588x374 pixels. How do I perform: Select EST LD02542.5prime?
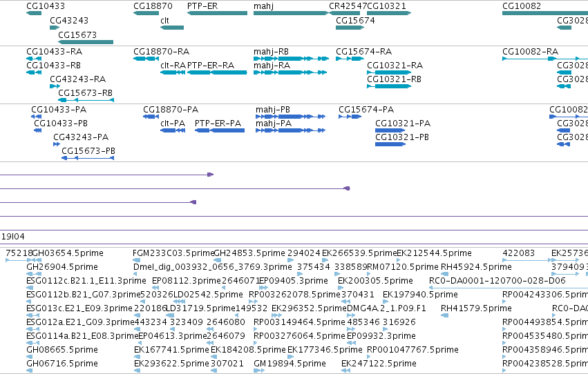tap(208, 295)
